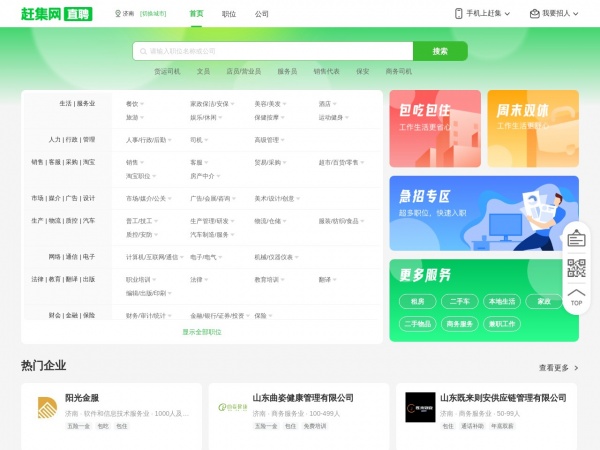Click the job search input field
Image resolution: width=600 pixels, height=450 pixels.
270,51
